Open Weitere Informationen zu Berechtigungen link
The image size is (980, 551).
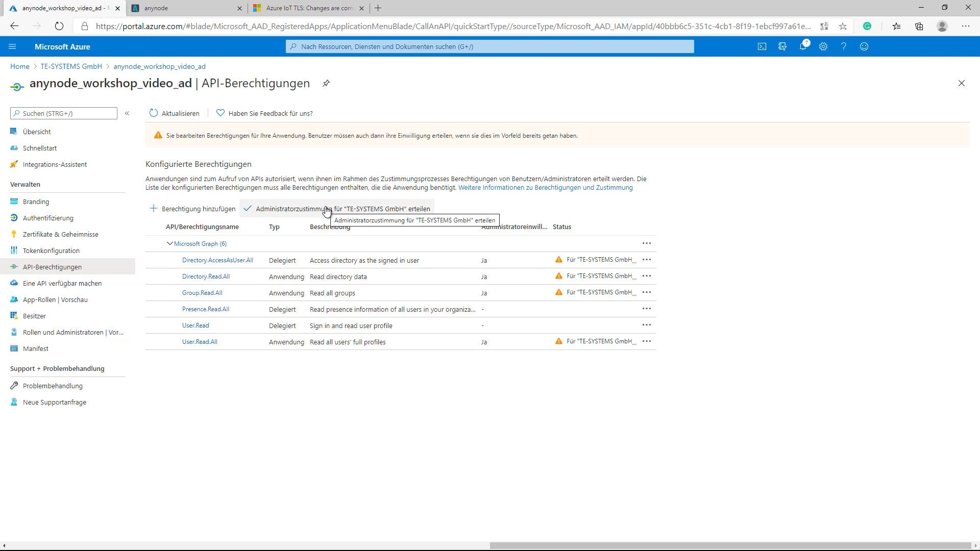point(545,188)
